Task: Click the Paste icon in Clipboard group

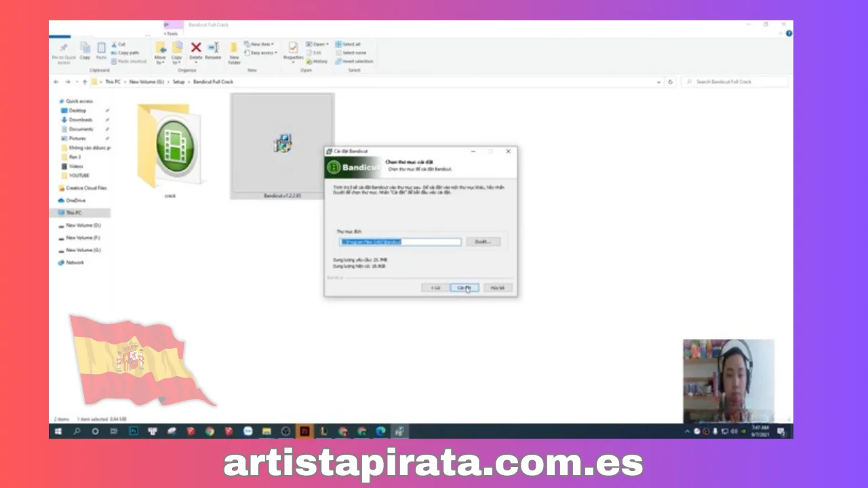Action: 101,50
